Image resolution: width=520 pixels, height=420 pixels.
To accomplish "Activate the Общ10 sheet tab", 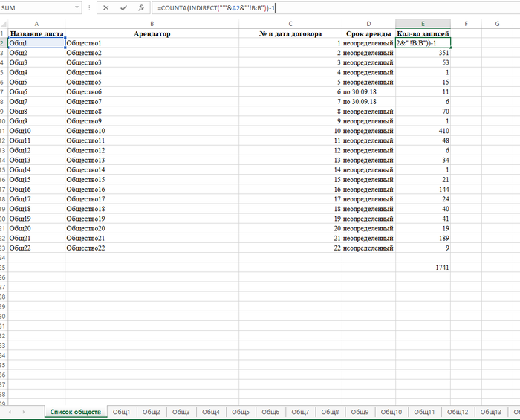I will tap(391, 412).
